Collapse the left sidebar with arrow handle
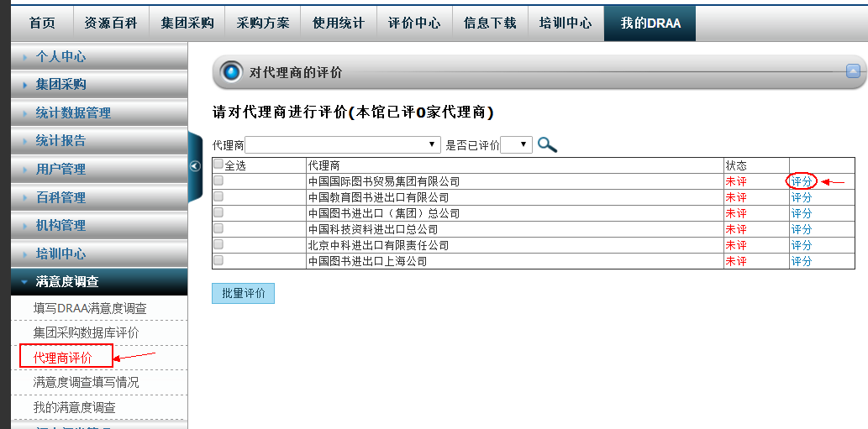The image size is (868, 429). click(195, 166)
